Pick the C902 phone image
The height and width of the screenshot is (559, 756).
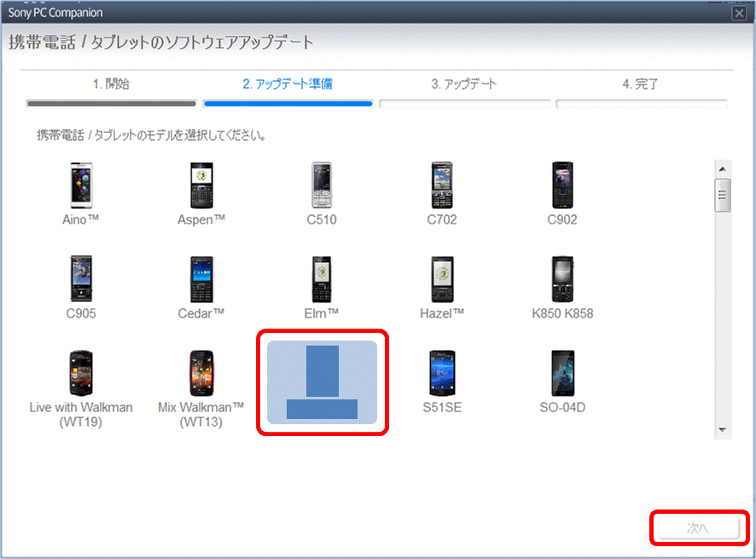click(x=562, y=185)
